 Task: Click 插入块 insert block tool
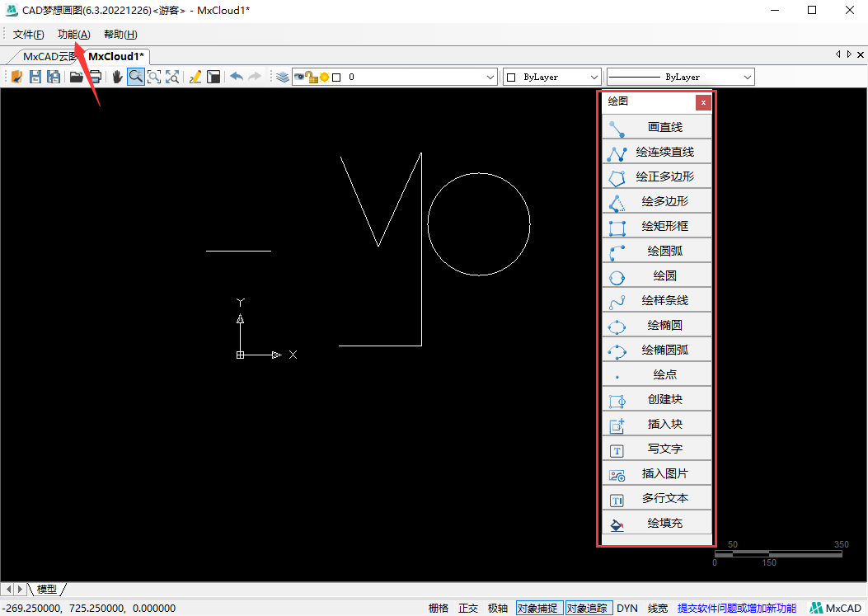(x=656, y=424)
